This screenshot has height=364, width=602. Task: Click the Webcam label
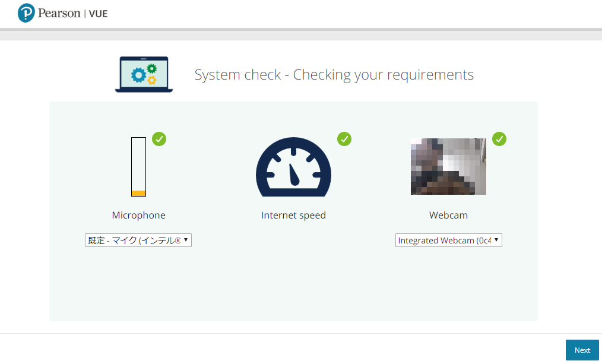pos(448,215)
